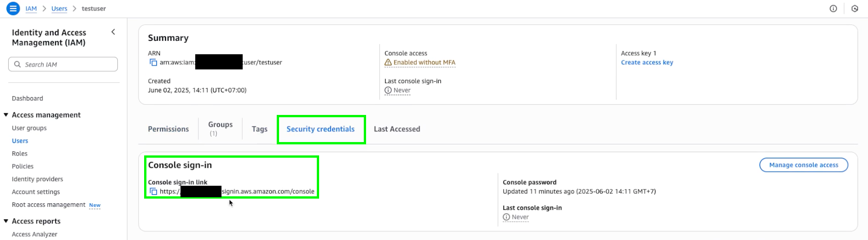
Task: Open the hamburger navigation menu icon
Action: pyautogui.click(x=13, y=8)
